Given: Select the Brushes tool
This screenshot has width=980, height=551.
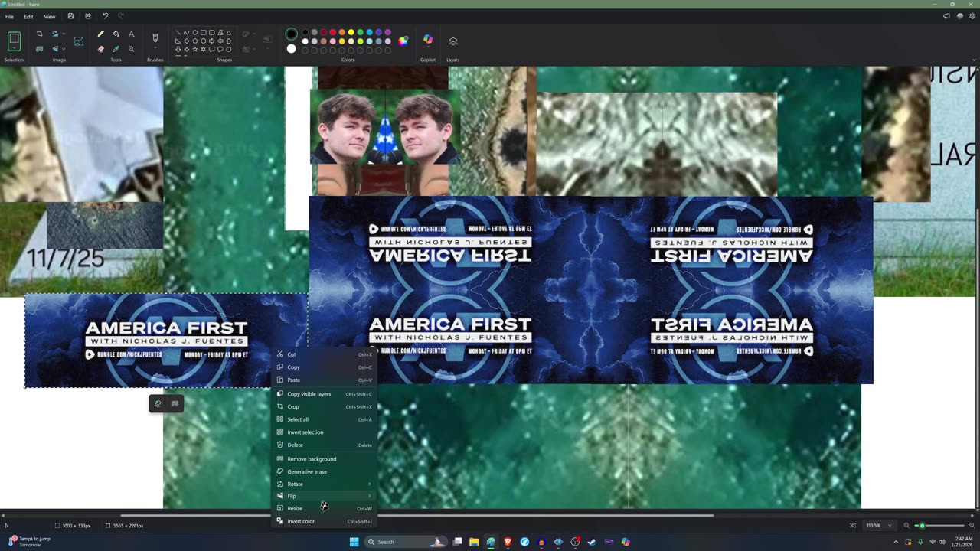Looking at the screenshot, I should [x=155, y=37].
